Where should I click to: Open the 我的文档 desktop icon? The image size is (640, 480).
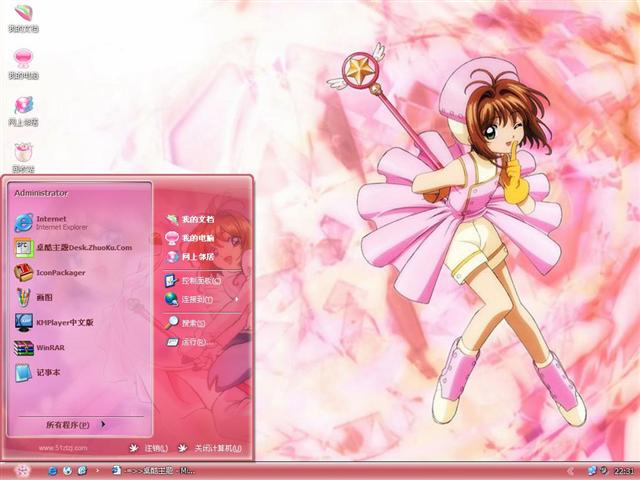pyautogui.click(x=23, y=16)
